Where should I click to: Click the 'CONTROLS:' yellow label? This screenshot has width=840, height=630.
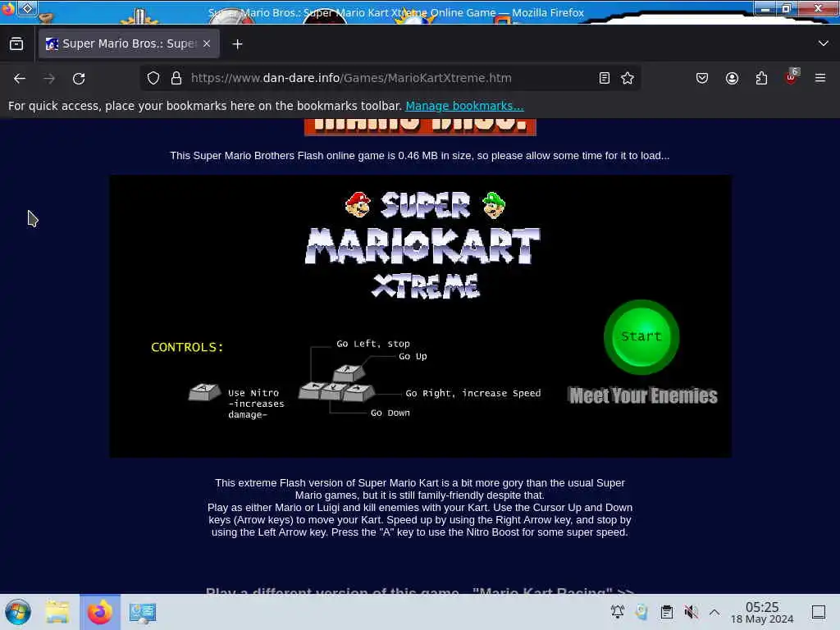(x=187, y=347)
